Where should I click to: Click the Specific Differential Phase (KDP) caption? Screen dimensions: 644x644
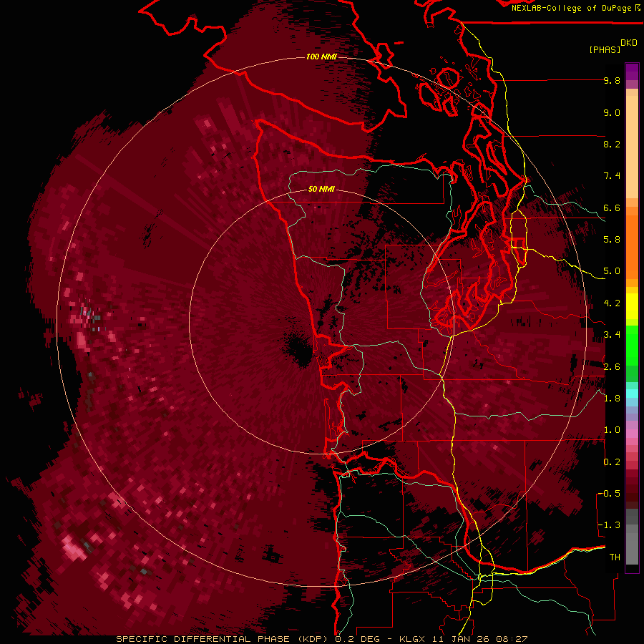coord(224,639)
